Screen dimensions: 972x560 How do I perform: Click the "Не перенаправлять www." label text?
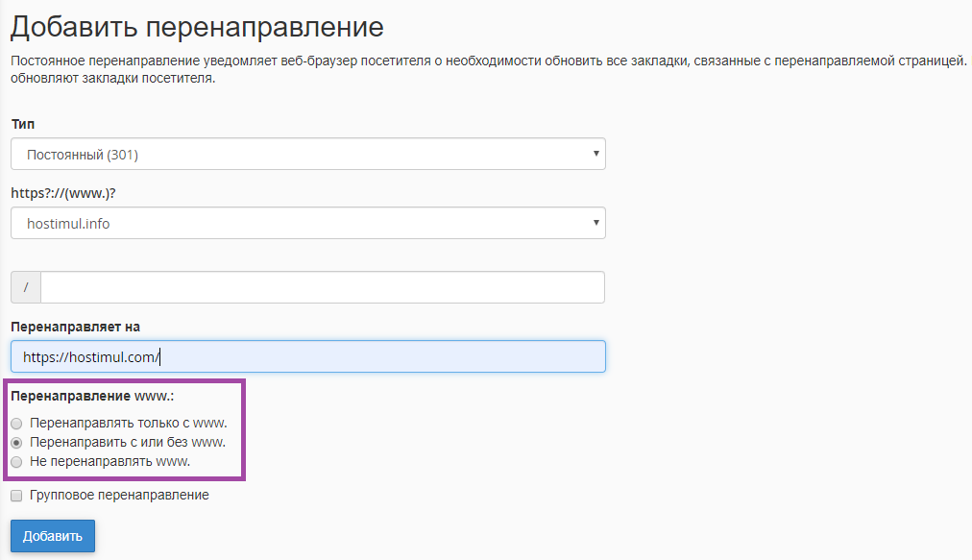pos(109,461)
